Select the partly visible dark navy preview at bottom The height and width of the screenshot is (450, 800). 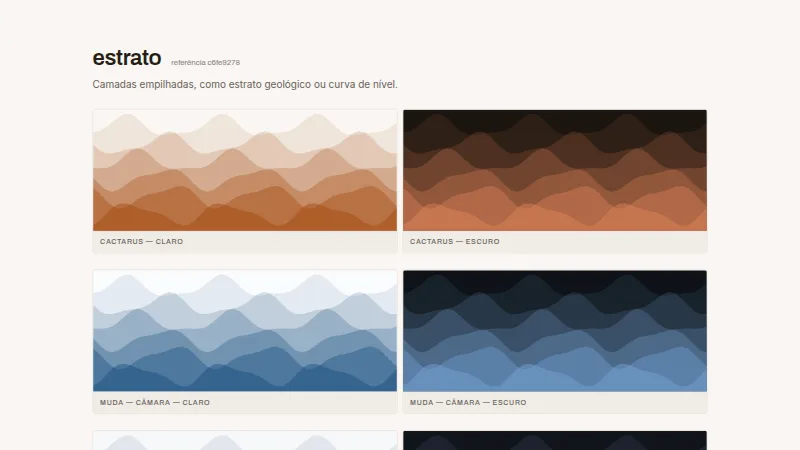coord(555,441)
